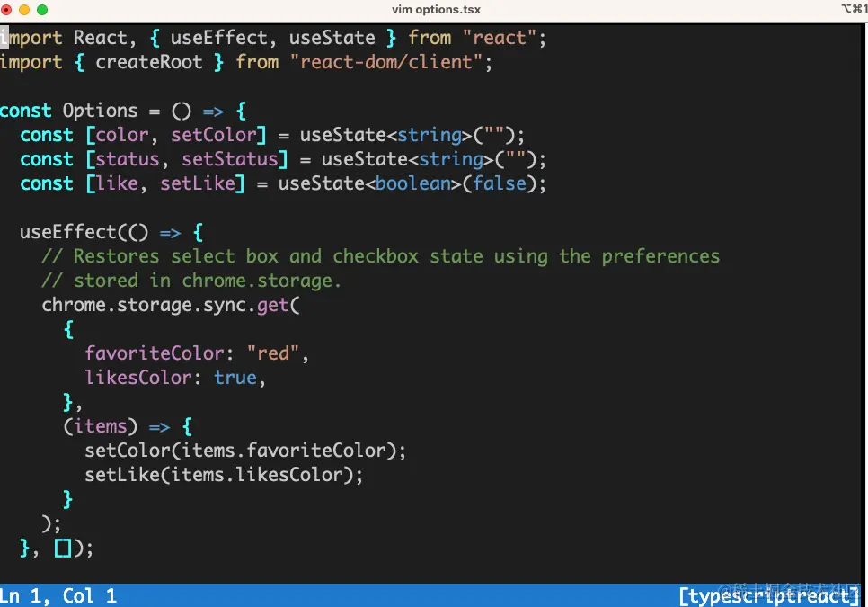This screenshot has width=868, height=607.
Task: Click the 'true' value after likesColor
Action: point(235,378)
